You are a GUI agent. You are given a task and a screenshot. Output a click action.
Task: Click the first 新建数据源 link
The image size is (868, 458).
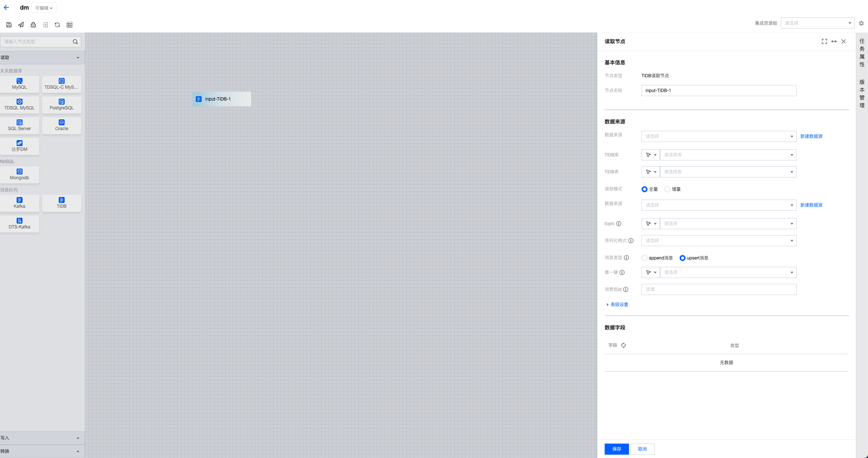click(x=811, y=136)
